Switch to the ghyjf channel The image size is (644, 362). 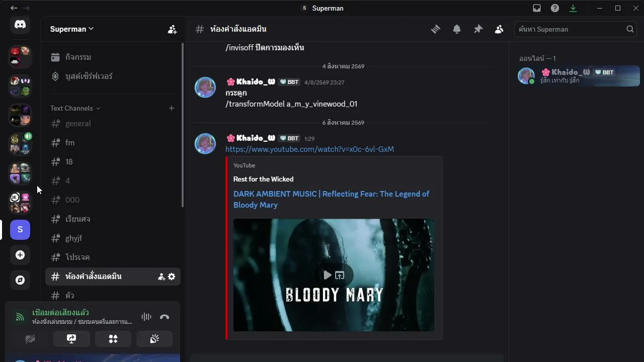(x=113, y=238)
